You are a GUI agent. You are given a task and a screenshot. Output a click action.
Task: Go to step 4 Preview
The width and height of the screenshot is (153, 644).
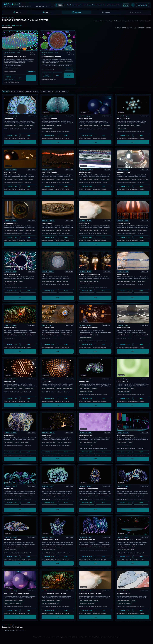tap(106, 12)
